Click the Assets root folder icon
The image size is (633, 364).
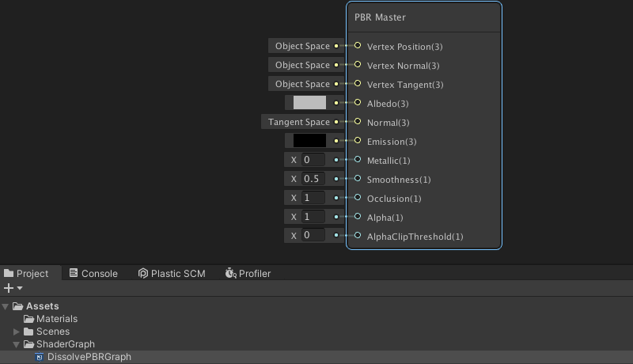(17, 306)
